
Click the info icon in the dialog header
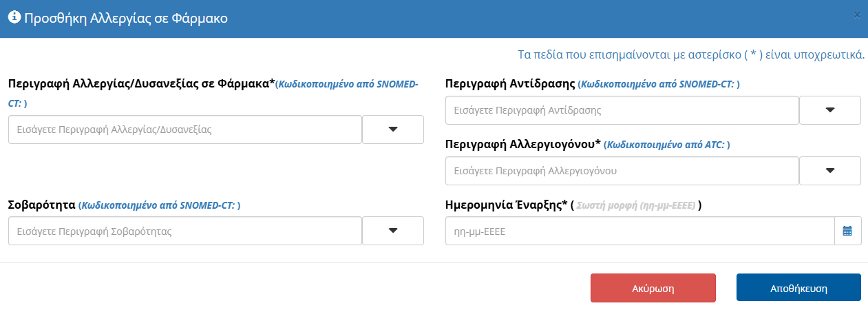point(14,19)
